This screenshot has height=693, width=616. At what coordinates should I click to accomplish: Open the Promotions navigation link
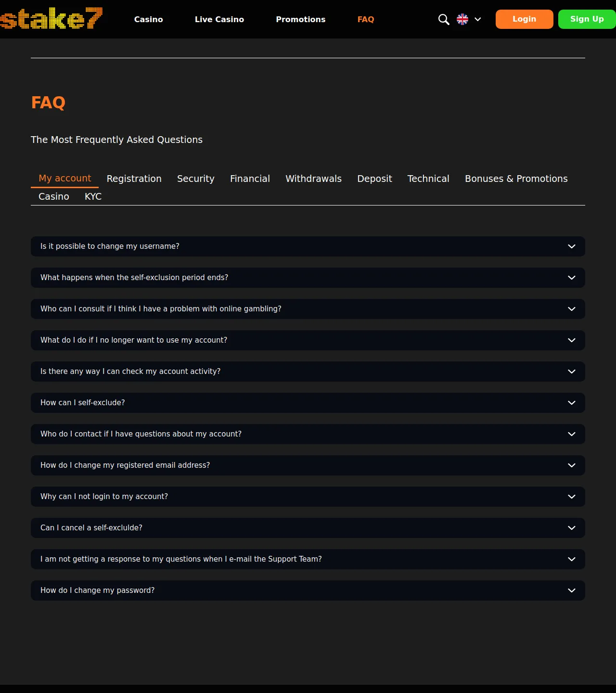(301, 19)
